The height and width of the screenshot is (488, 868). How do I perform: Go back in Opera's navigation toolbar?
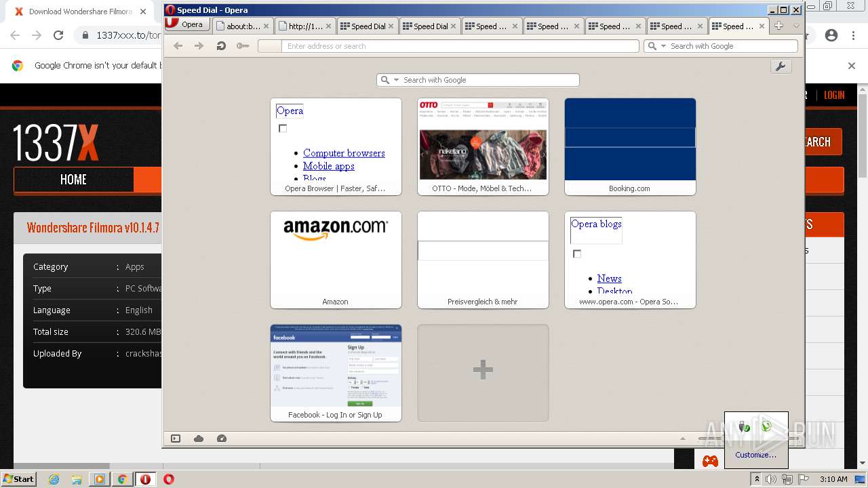coord(178,46)
